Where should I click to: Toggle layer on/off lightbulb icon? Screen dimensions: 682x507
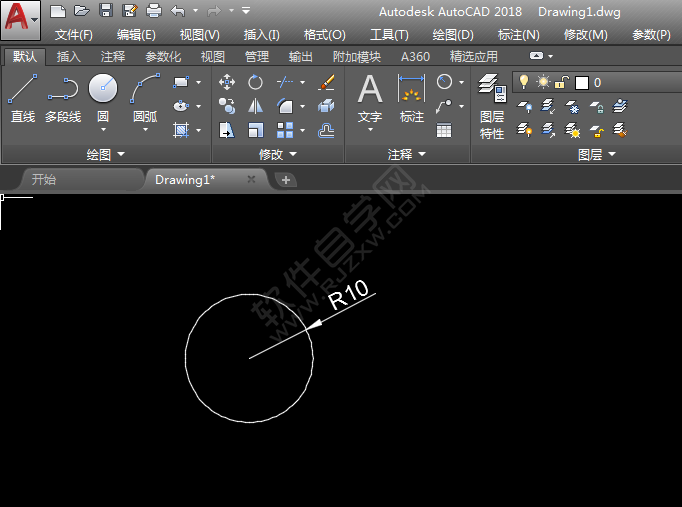click(523, 82)
